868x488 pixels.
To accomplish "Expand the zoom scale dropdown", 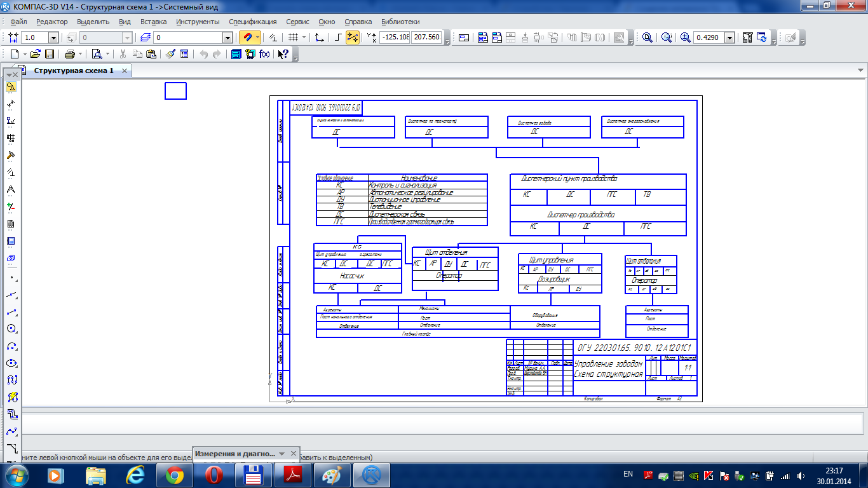I will coord(729,38).
